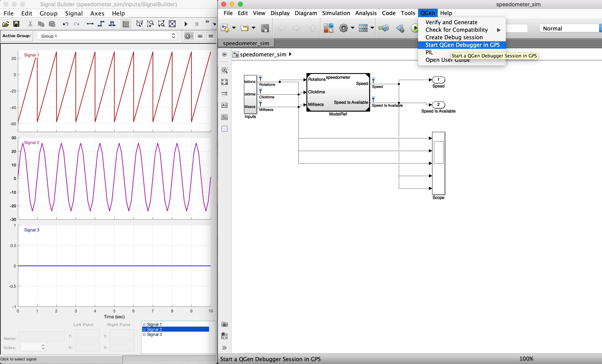Screen dimensions: 602x364
Task: Expand the Model Configuration gear dropdown arrow
Action: pyautogui.click(x=353, y=28)
